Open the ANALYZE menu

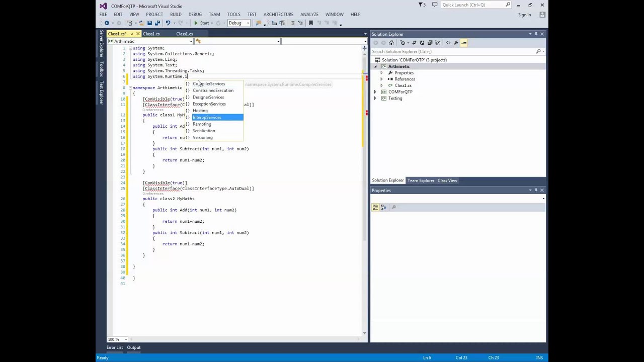309,14
